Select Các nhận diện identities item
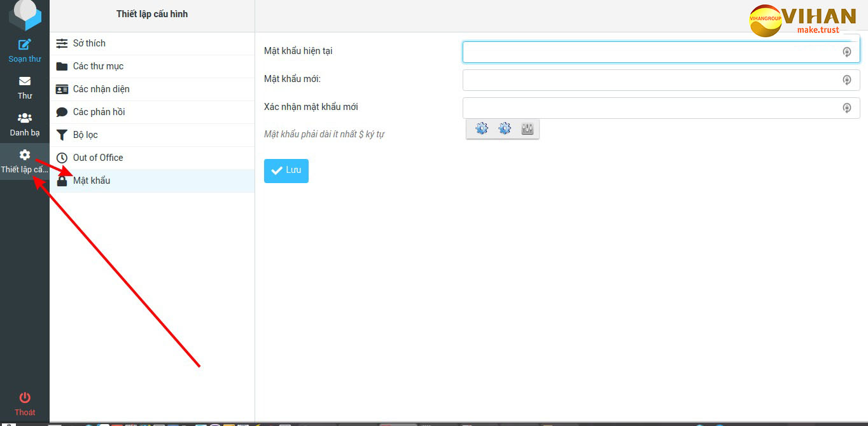 click(101, 89)
